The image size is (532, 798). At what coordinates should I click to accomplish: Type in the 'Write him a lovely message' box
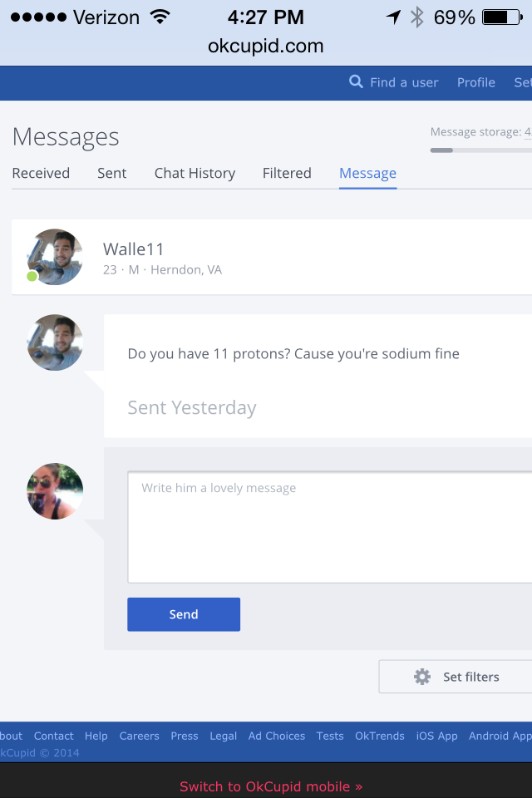pos(329,527)
